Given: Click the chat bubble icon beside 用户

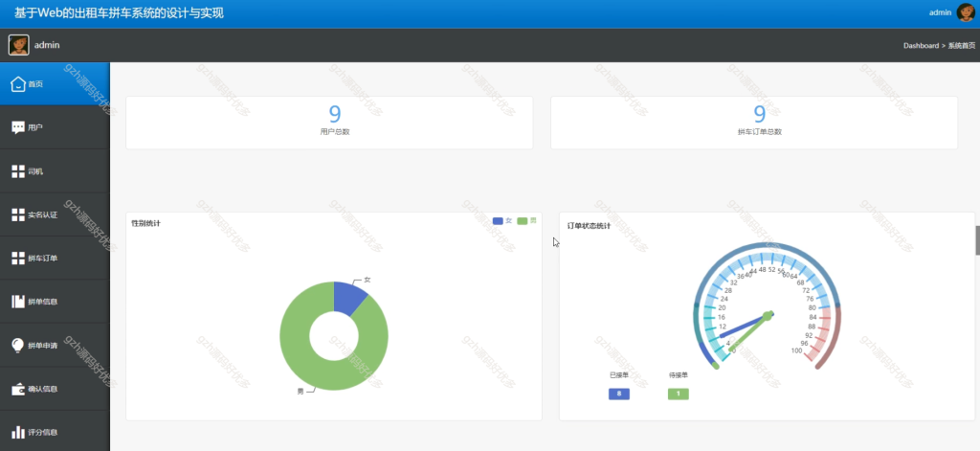Looking at the screenshot, I should [x=18, y=127].
